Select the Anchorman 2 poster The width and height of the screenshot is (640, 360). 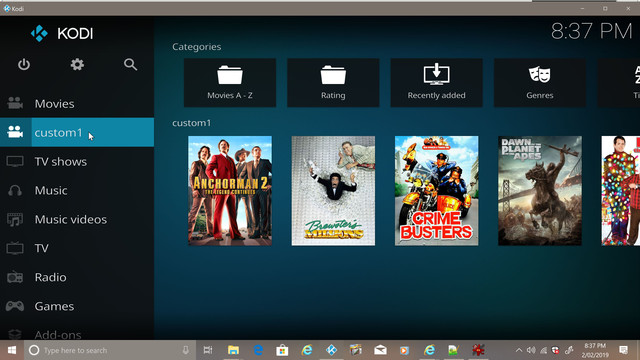coord(230,191)
